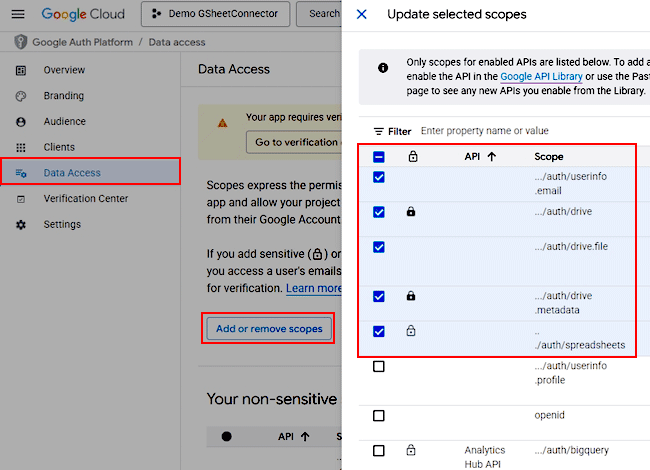
Task: Click the Filter icon in scopes table
Action: [x=379, y=131]
